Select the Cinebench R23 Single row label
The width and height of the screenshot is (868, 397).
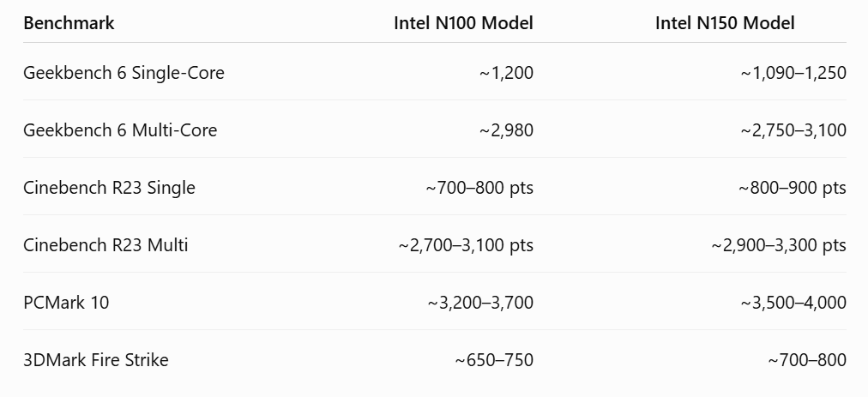(x=109, y=188)
